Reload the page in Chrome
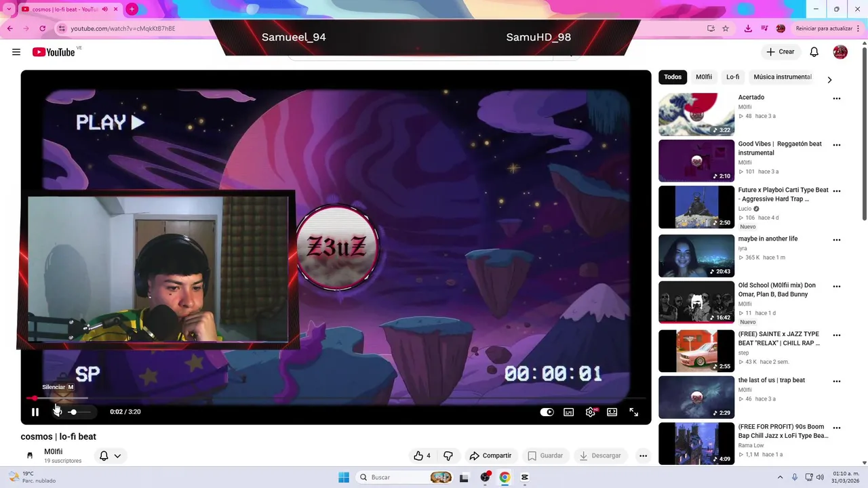The width and height of the screenshot is (868, 488). click(x=42, y=28)
